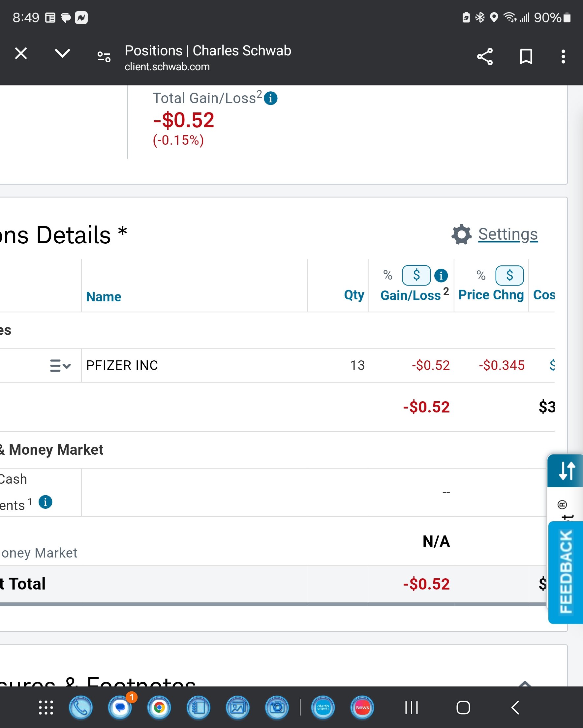Open the Gallery app
Screen dimensions: 583x728
pos(238,708)
